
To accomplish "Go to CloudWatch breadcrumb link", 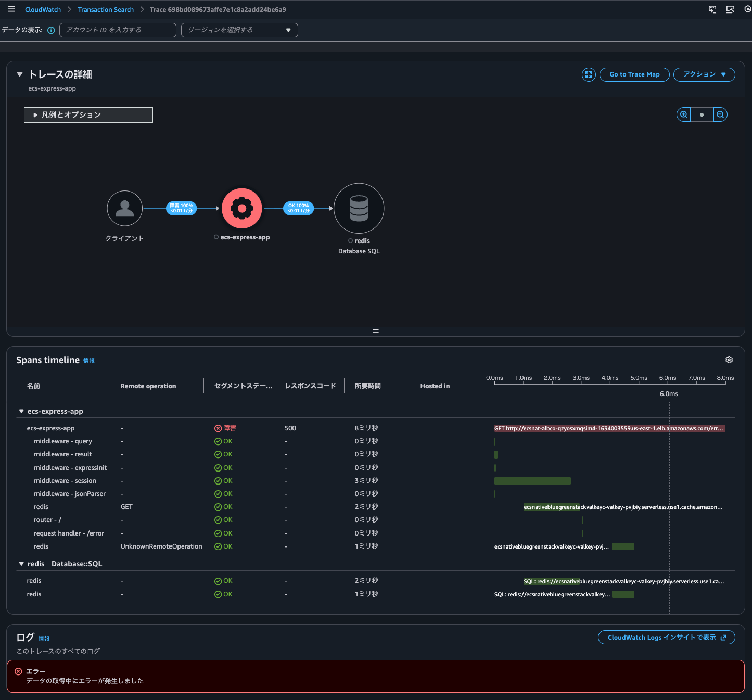I will click(43, 10).
